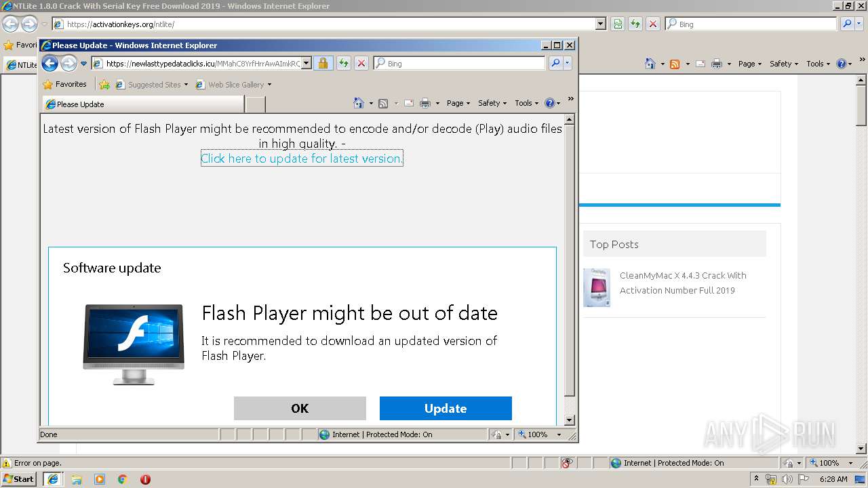The image size is (868, 488).
Task: Open Favorites in the popup window
Action: [x=64, y=84]
